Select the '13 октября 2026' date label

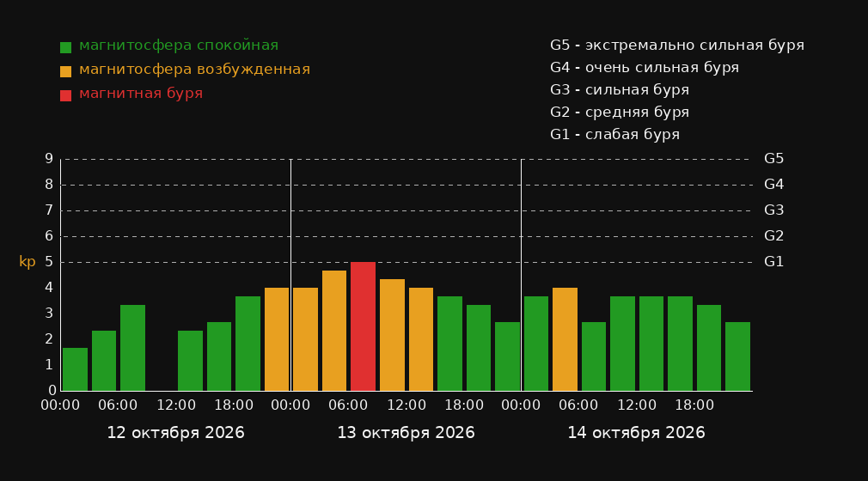(406, 433)
